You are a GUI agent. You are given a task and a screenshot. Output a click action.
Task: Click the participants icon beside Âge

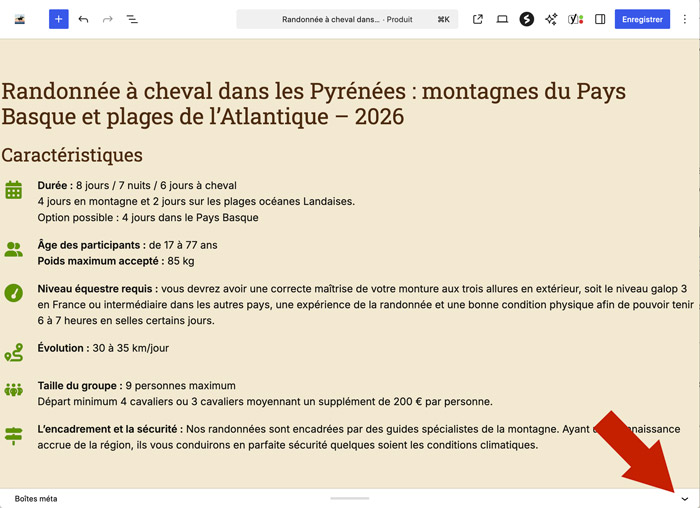[13, 249]
